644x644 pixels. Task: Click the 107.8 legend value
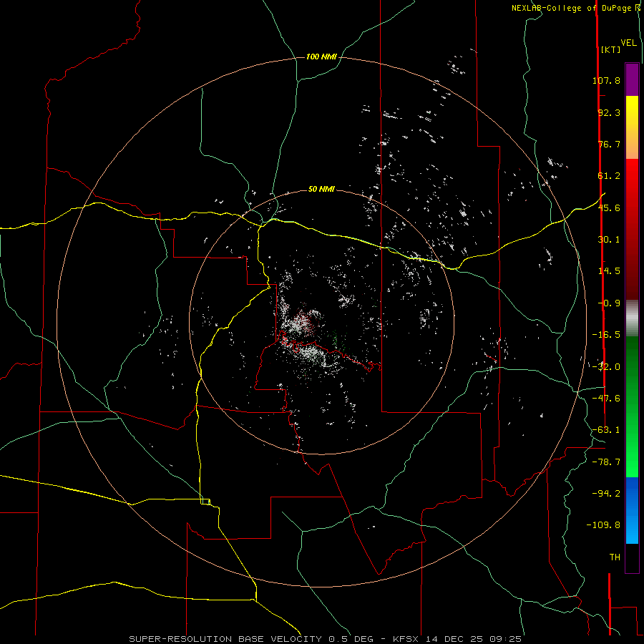click(606, 80)
